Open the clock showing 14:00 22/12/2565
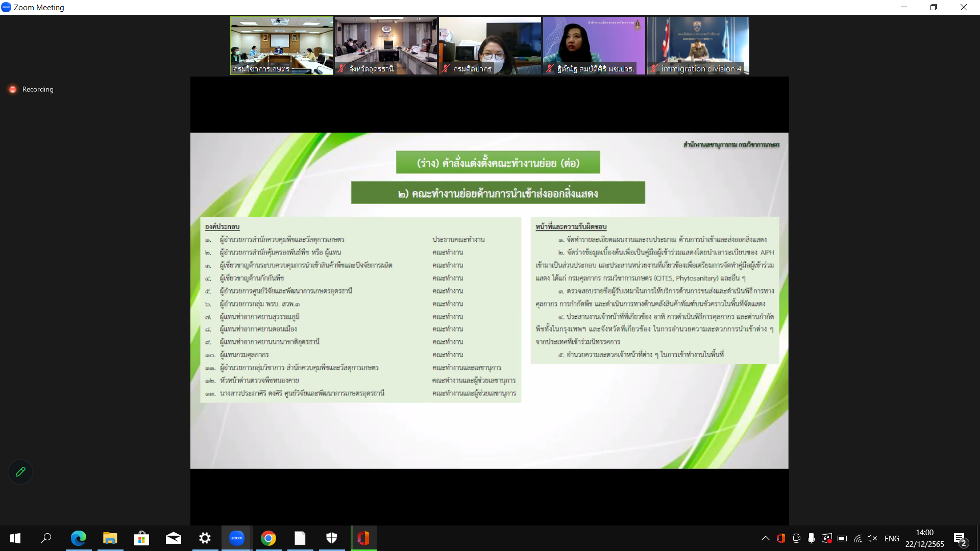This screenshot has height=551, width=980. coord(924,538)
